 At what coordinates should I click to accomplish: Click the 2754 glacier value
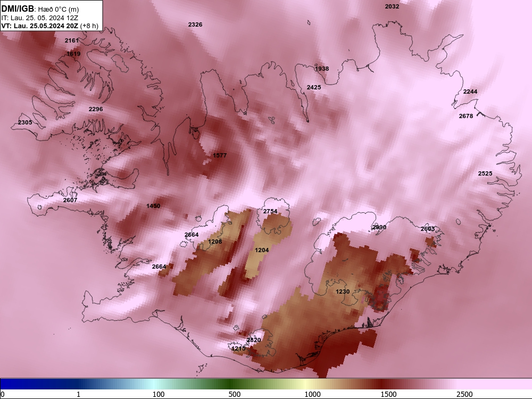coord(270,211)
